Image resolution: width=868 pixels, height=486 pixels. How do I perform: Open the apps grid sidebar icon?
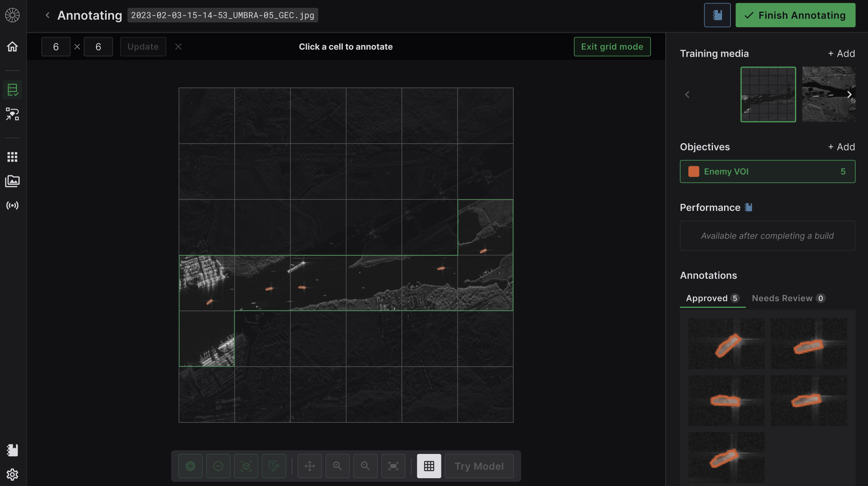[x=12, y=157]
